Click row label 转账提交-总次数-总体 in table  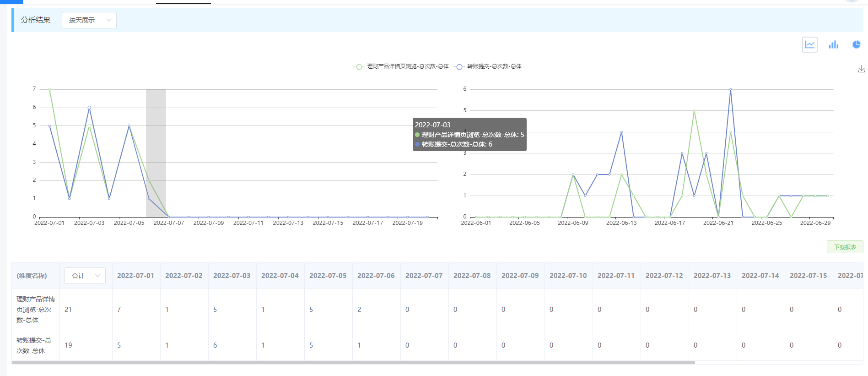coord(34,345)
